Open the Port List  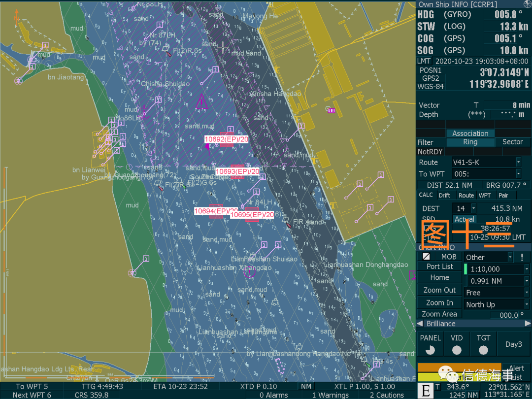(x=439, y=266)
